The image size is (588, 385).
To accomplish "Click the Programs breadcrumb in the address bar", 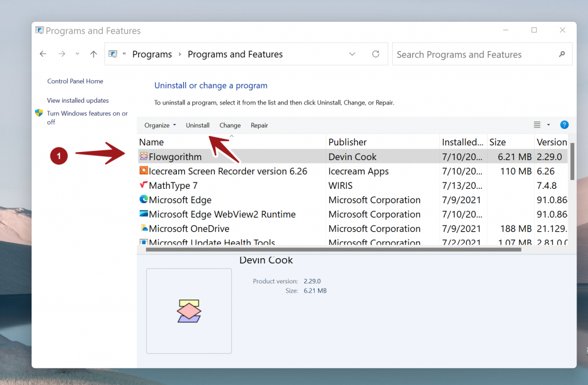I will (x=152, y=53).
